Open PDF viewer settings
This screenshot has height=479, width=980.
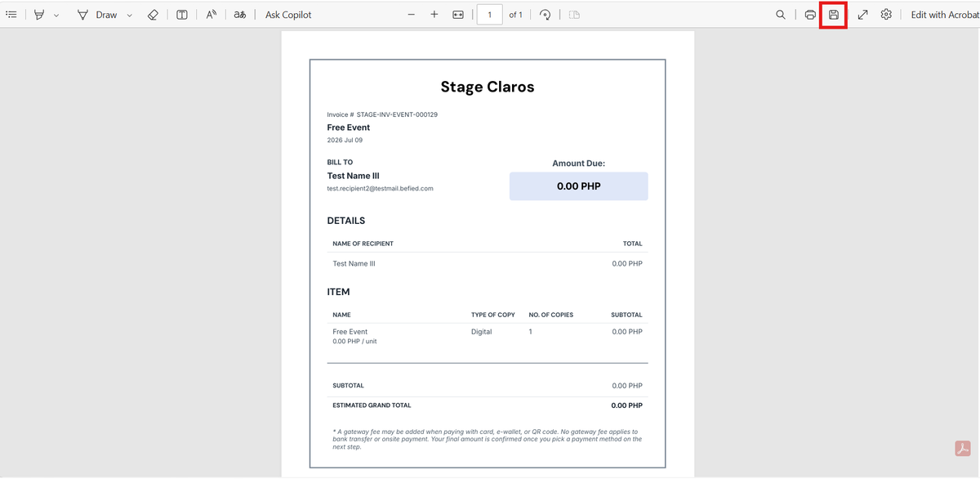pyautogui.click(x=886, y=15)
